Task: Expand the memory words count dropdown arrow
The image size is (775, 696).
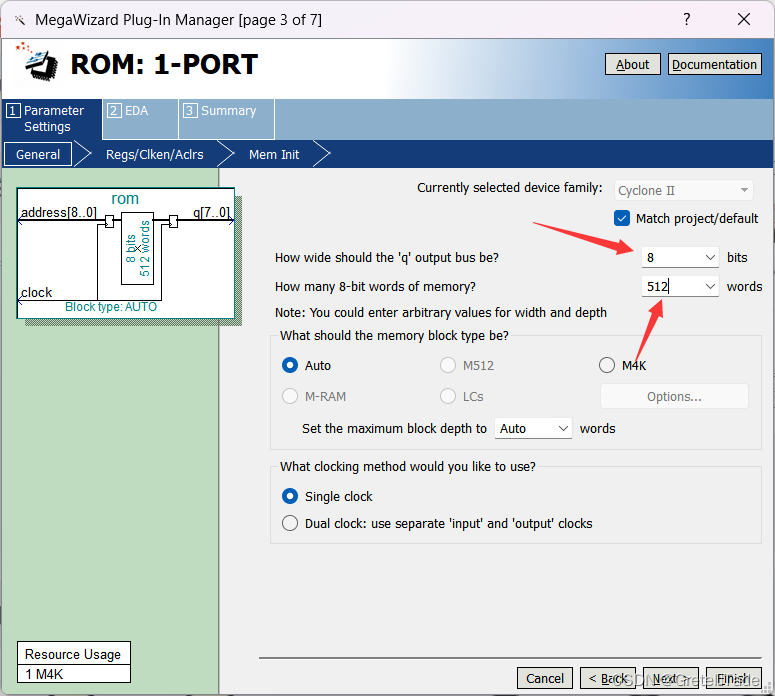Action: tap(710, 286)
